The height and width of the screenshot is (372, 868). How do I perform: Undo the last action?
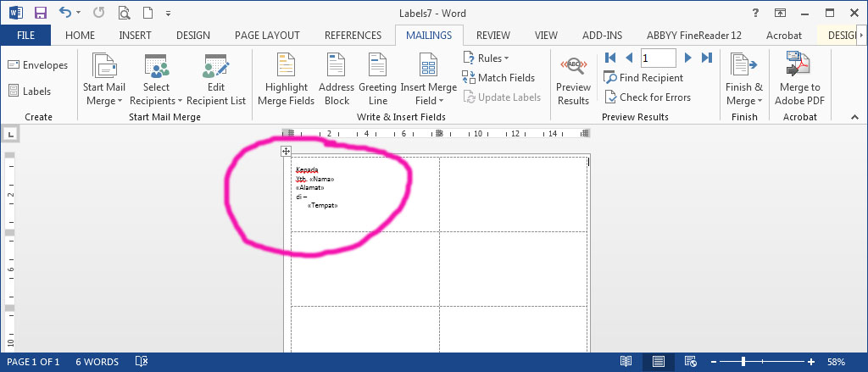[x=64, y=12]
